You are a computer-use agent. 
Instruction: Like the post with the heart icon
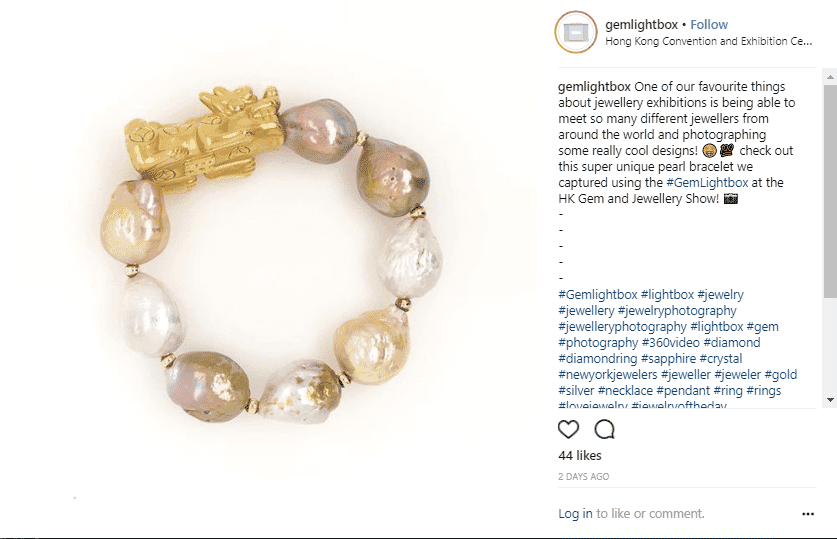click(568, 429)
